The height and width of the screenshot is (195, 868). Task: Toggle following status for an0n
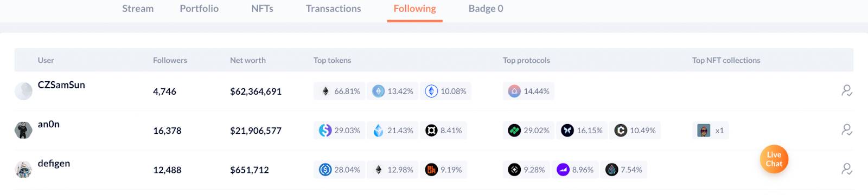click(846, 130)
